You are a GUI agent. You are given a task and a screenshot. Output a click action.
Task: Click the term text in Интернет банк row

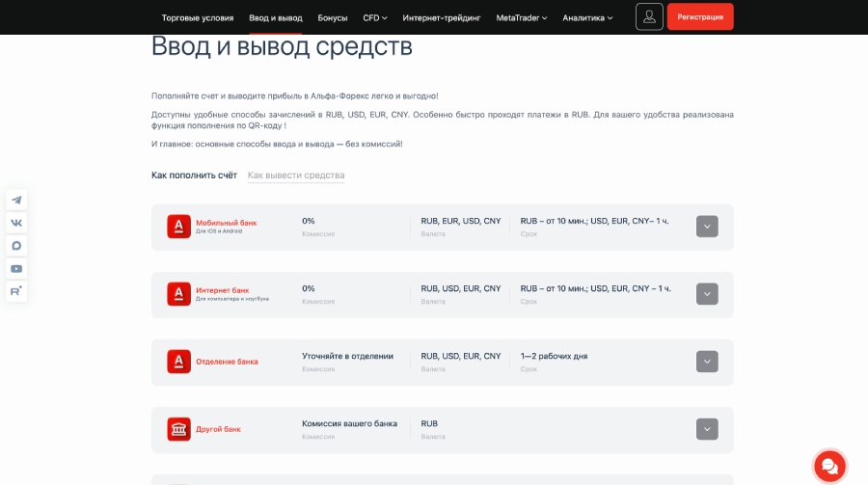pos(596,288)
